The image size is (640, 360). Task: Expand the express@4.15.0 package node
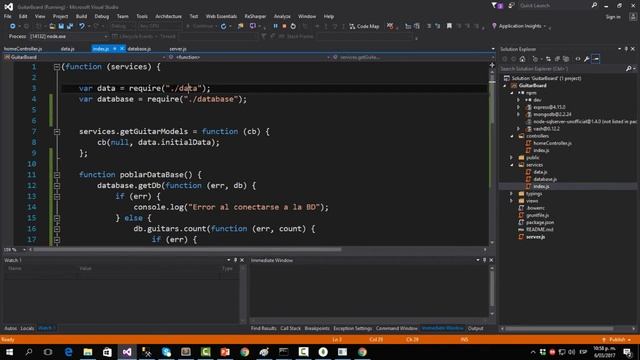coord(519,107)
